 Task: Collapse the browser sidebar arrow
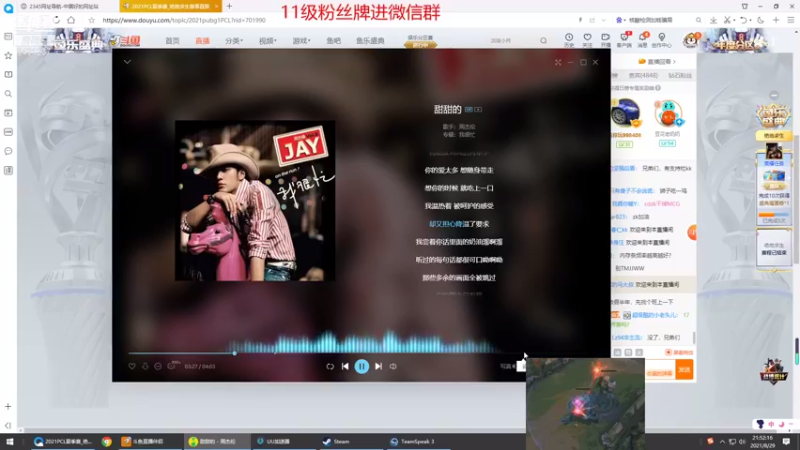coord(8,425)
